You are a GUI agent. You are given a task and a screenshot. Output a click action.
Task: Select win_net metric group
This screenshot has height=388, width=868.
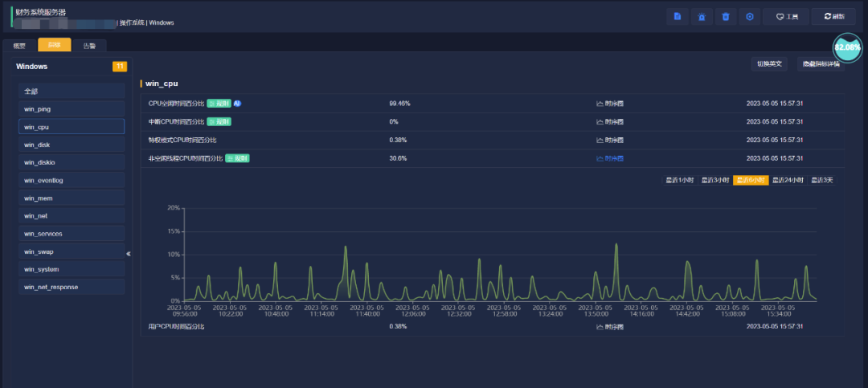[72, 216]
